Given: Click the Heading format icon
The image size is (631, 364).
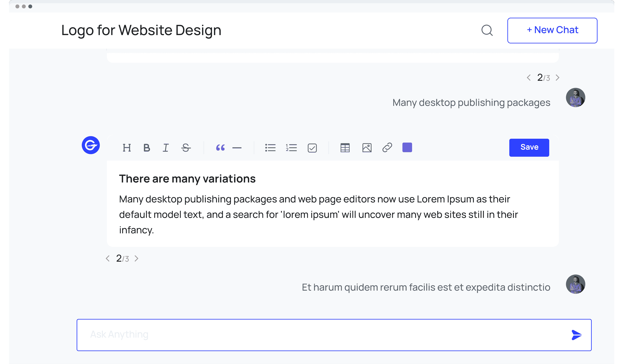Looking at the screenshot, I should point(127,148).
